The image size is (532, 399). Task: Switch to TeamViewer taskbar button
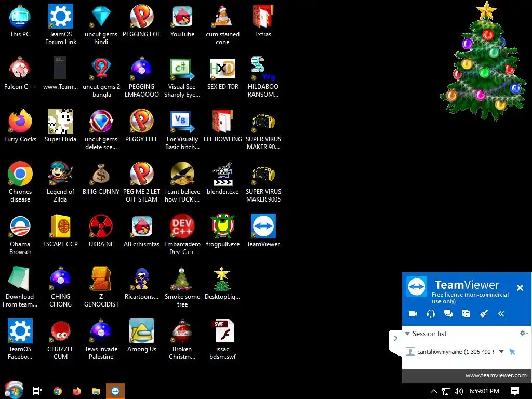(115, 391)
